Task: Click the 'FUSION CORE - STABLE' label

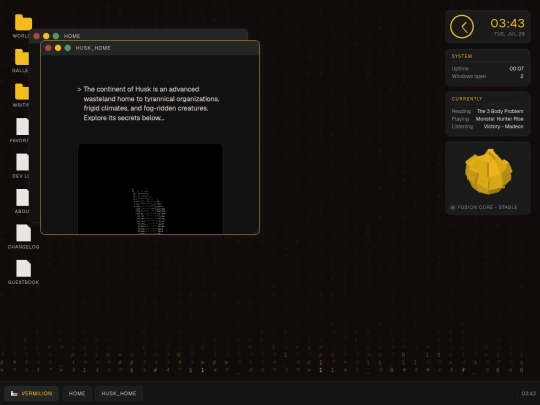Action: click(487, 207)
